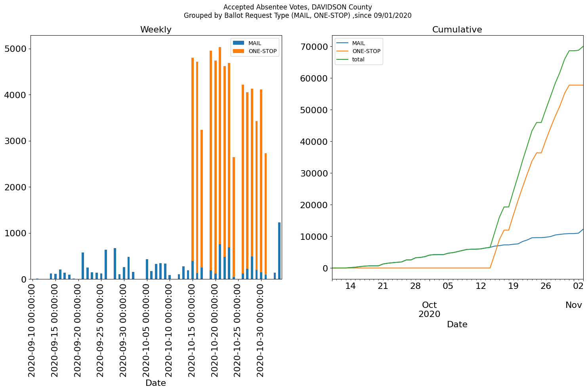Click the '2020-09-25 00:00:00' date tick label
The height and width of the screenshot is (391, 588).
[x=101, y=330]
